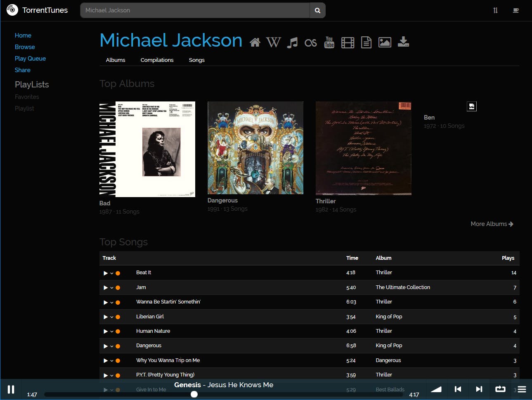The height and width of the screenshot is (400, 532).
Task: Open Thriller album link in Beat It row
Action: click(x=384, y=273)
